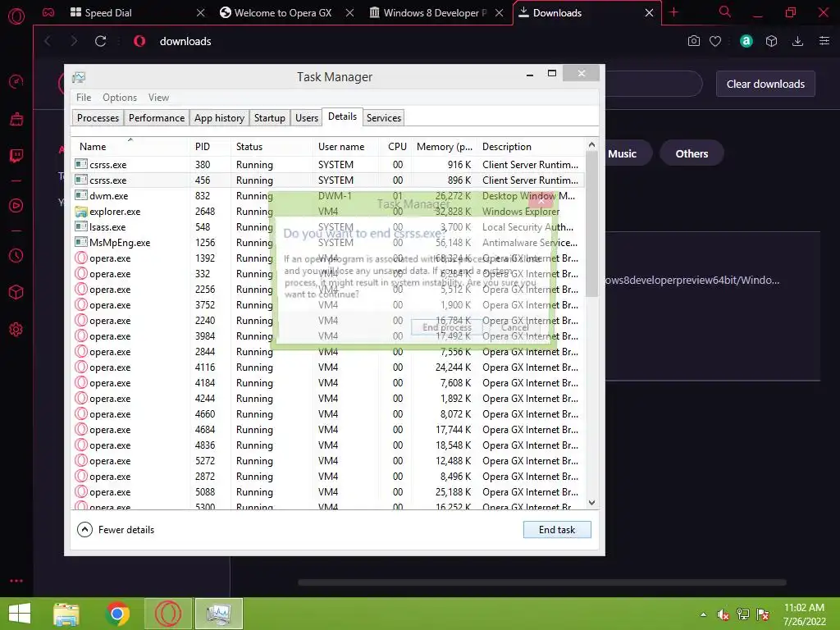Click End process in dialog
The image size is (840, 630).
coord(446,327)
